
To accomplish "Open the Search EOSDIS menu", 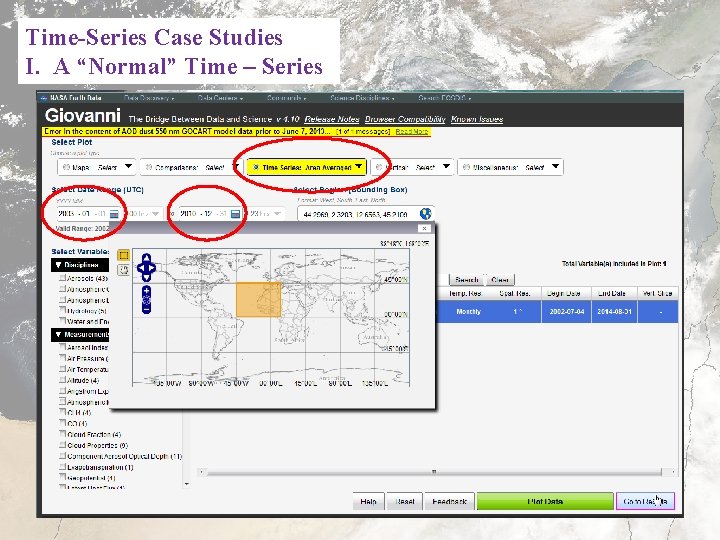I will pos(444,98).
